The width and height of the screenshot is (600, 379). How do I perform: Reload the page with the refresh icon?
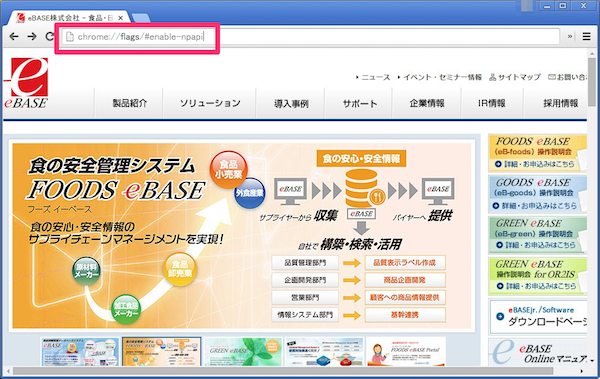[50, 36]
